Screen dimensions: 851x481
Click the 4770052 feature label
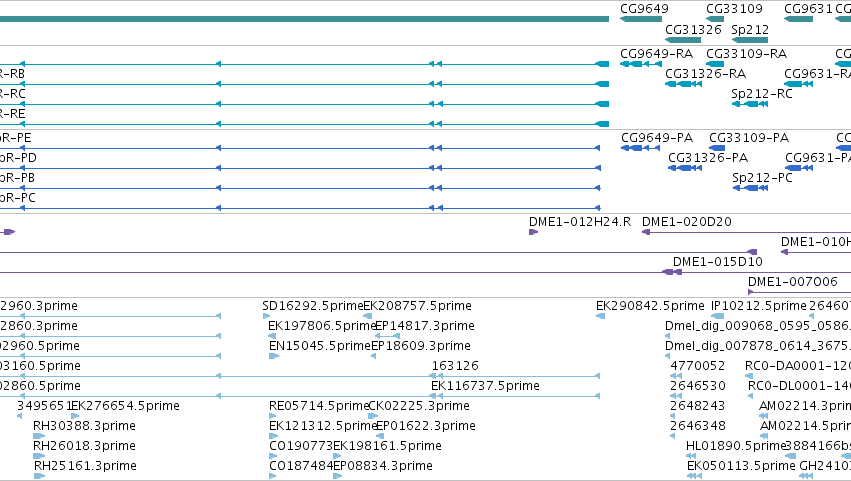697,366
